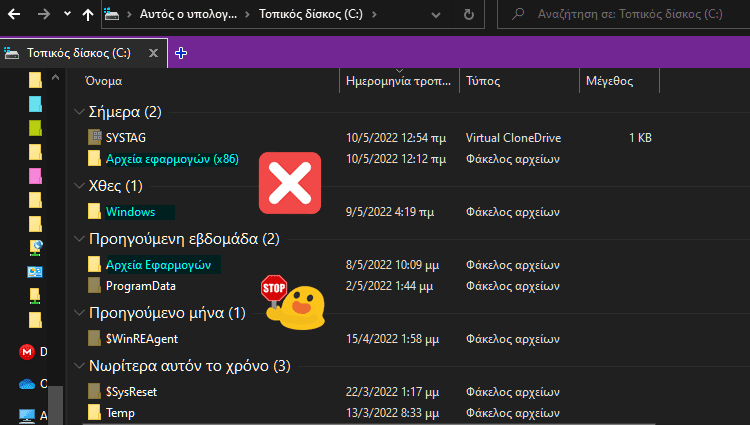This screenshot has height=425, width=750.
Task: Open the This PC monitor item in sidebar
Action: coord(33,415)
